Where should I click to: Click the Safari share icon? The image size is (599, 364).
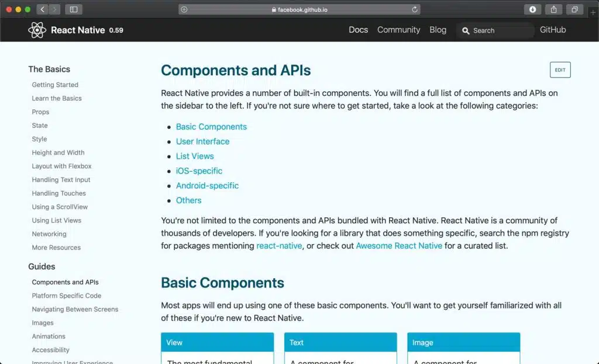tap(553, 9)
